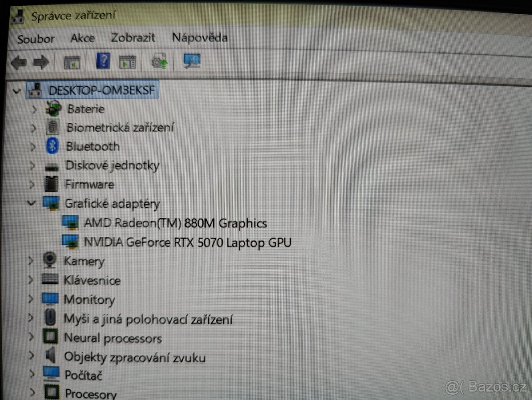Select the Klávesnice label

[x=92, y=280]
